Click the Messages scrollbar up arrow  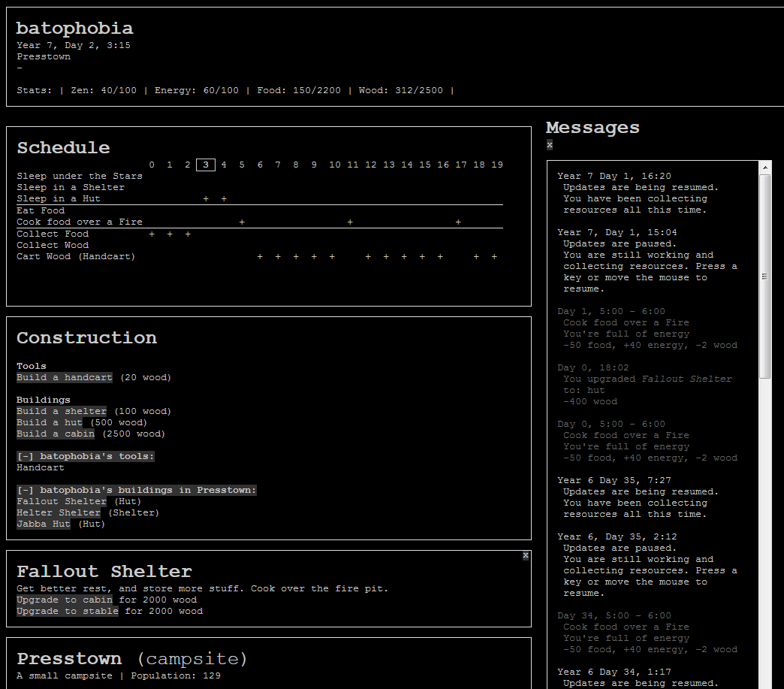click(x=767, y=167)
